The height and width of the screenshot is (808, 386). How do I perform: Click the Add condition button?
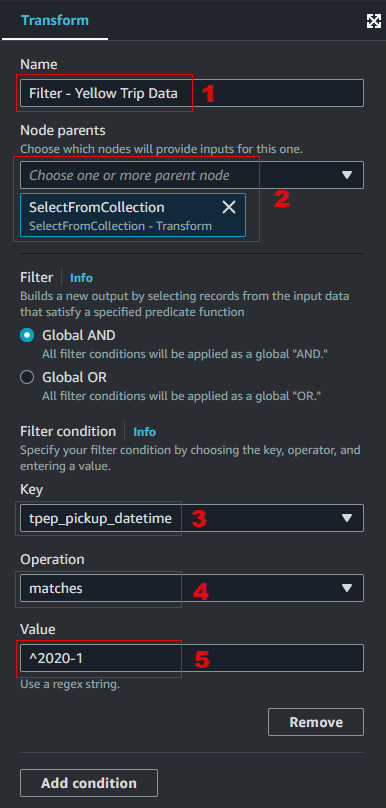[89, 783]
